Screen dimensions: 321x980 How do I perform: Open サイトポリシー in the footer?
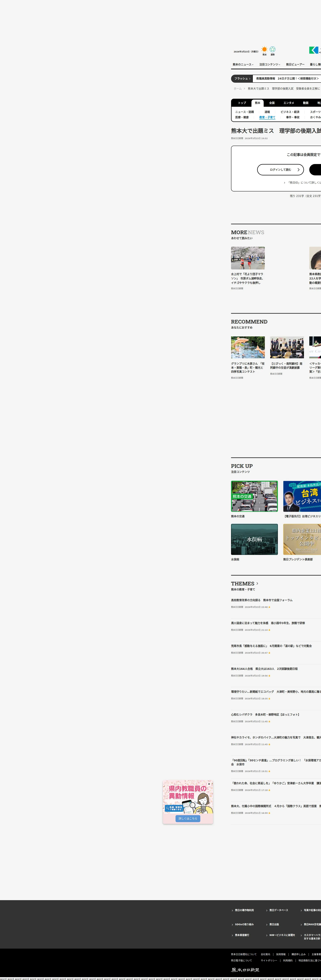click(269, 961)
